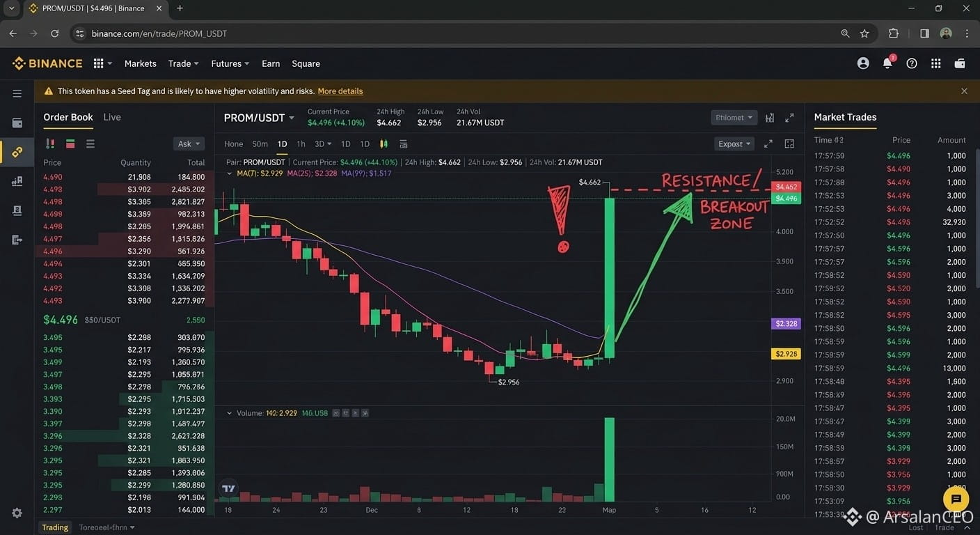The height and width of the screenshot is (535, 980).
Task: Toggle fullscreen using the expand arrows beside Bhiomet
Action: click(x=789, y=118)
